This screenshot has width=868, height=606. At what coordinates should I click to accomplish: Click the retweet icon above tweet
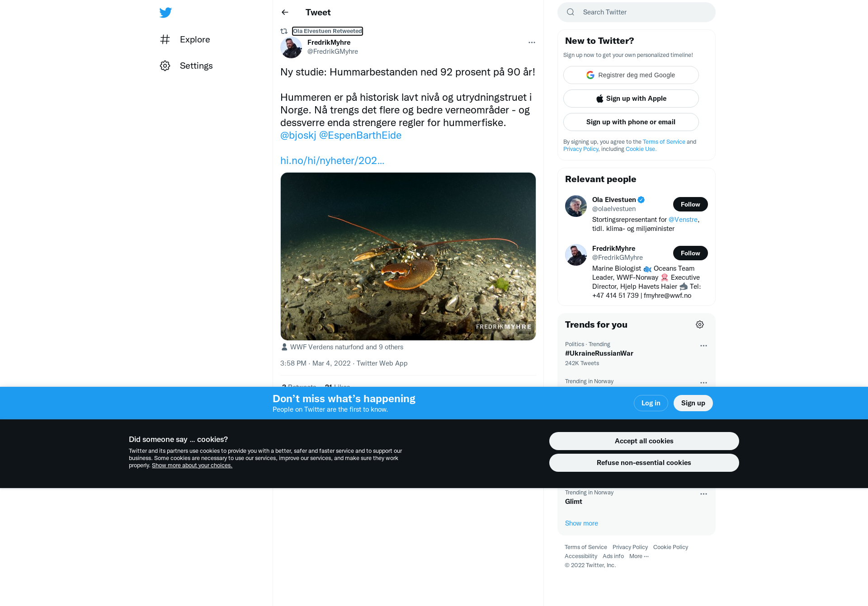pos(284,31)
